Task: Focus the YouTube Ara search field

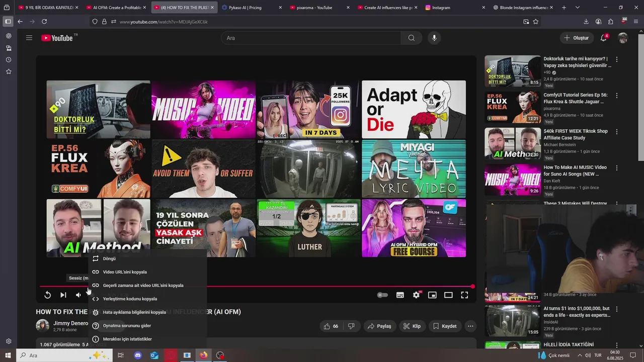Action: (311, 38)
